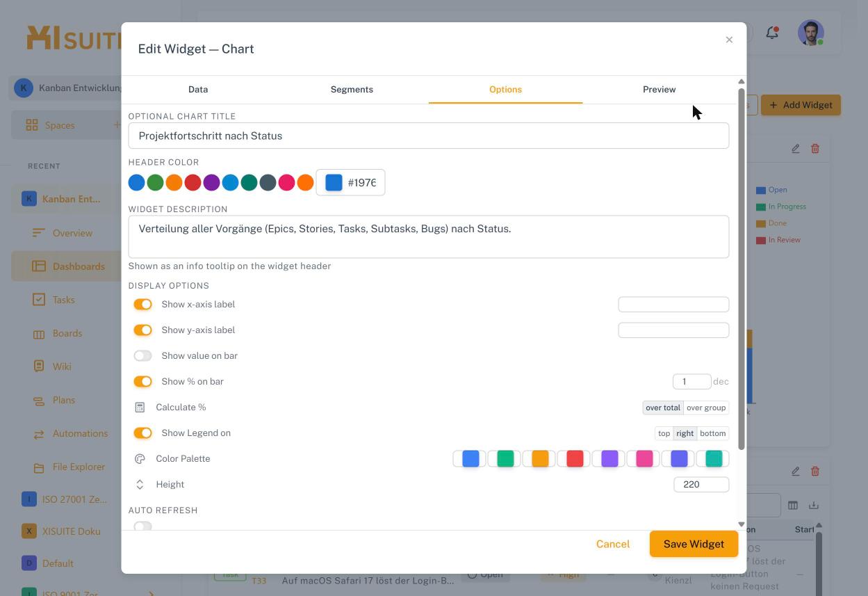Open the notifications bell

pyautogui.click(x=772, y=33)
